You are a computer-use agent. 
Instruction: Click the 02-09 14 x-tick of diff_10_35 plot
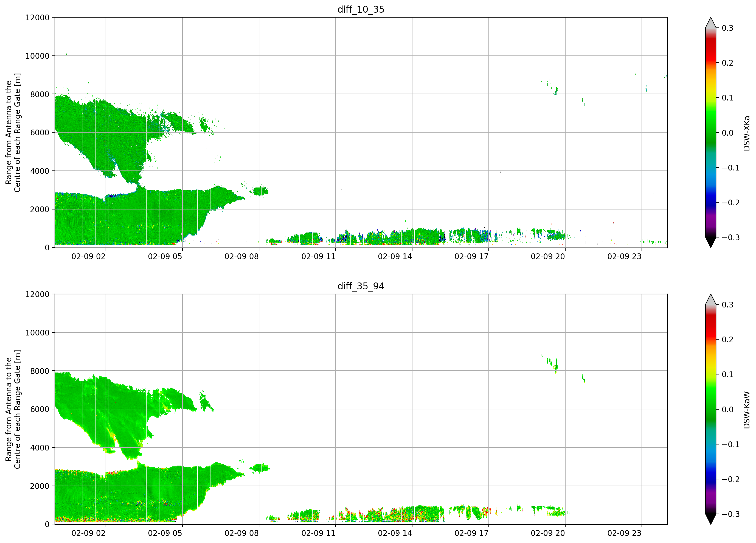395,256
